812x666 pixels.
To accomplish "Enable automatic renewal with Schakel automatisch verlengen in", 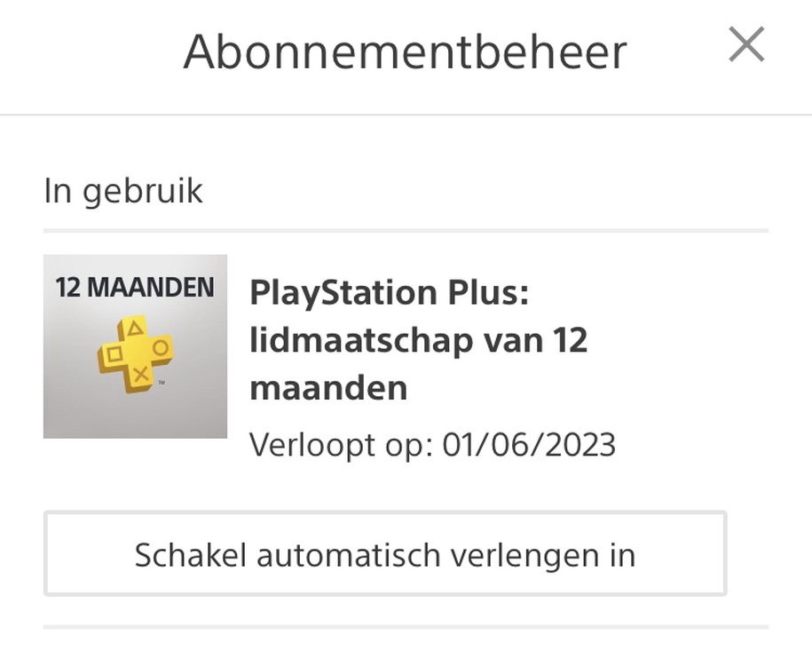I will pyautogui.click(x=385, y=554).
